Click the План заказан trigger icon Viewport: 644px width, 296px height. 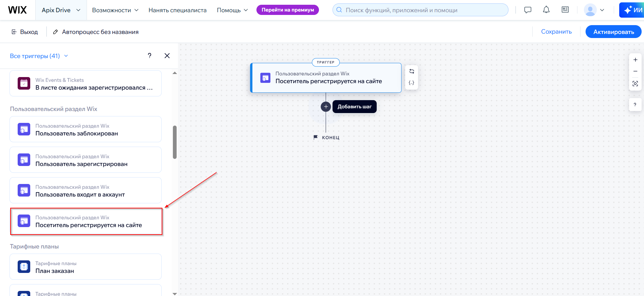24,267
